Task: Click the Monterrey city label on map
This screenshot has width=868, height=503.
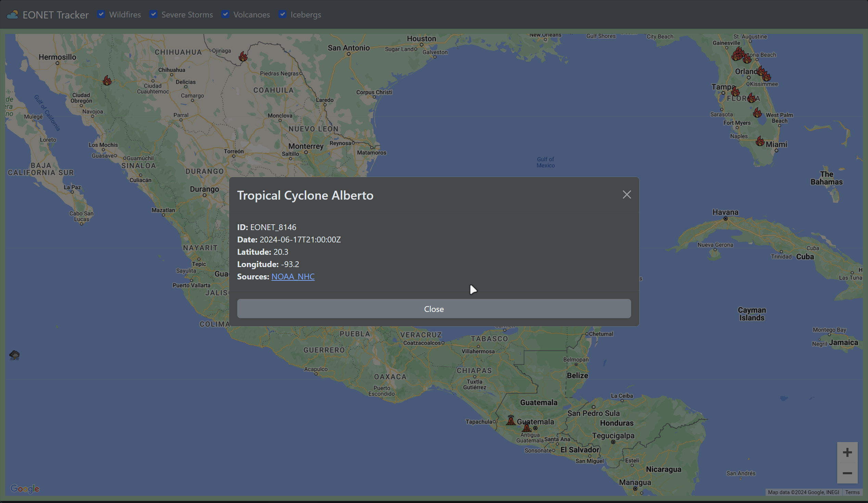Action: pyautogui.click(x=306, y=146)
